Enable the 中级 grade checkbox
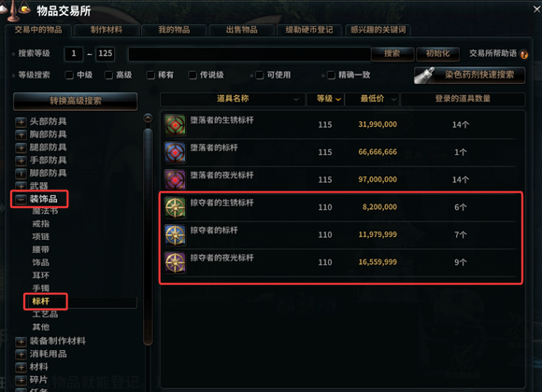542x392 pixels. (x=69, y=75)
